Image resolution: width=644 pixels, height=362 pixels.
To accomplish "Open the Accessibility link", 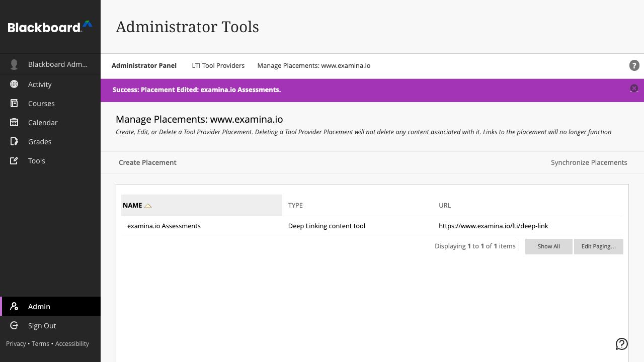I will tap(72, 343).
